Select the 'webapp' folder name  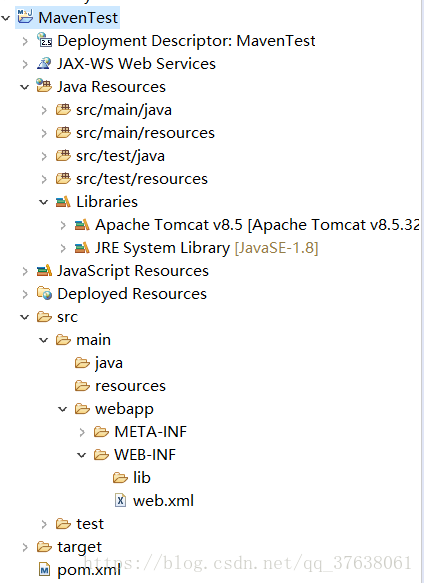(124, 409)
